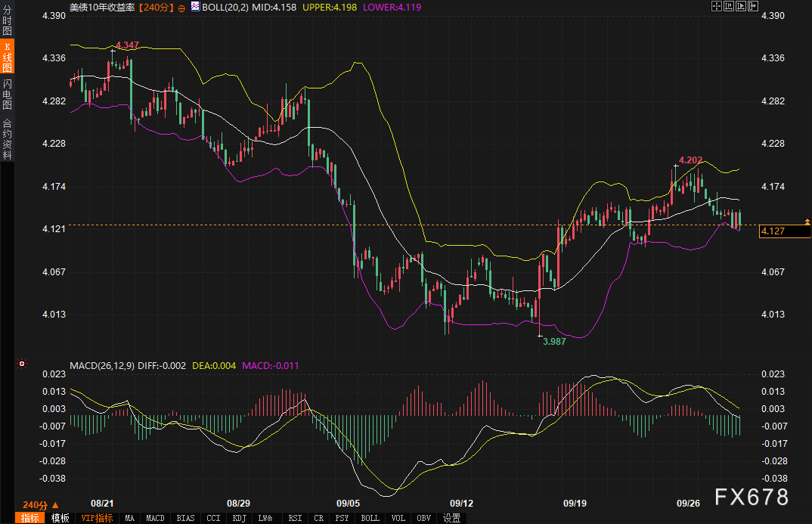Click the orange alert icon above 4.127 price

(x=807, y=221)
